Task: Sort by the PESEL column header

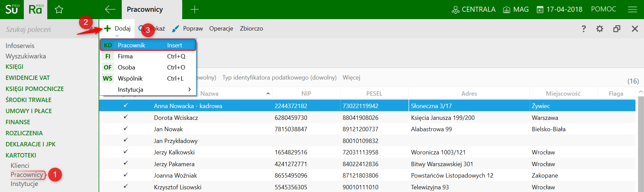Action: tap(374, 93)
